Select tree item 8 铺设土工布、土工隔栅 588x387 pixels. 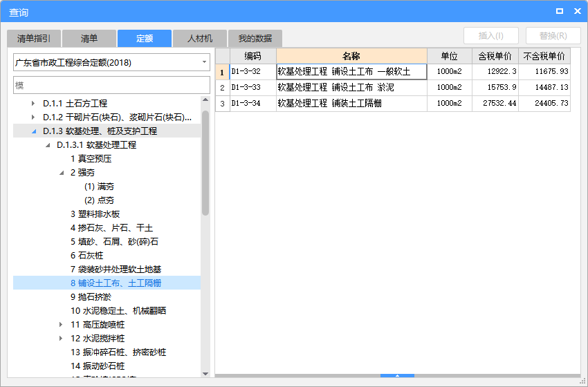click(116, 283)
